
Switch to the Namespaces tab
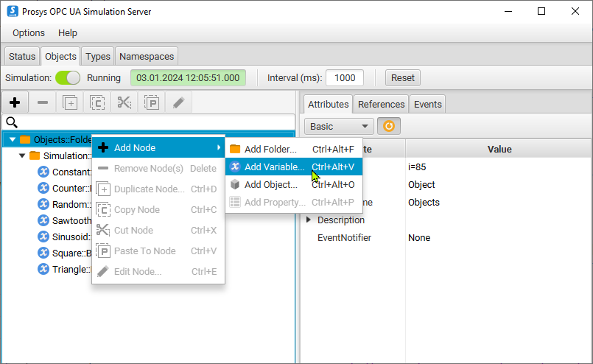[147, 56]
